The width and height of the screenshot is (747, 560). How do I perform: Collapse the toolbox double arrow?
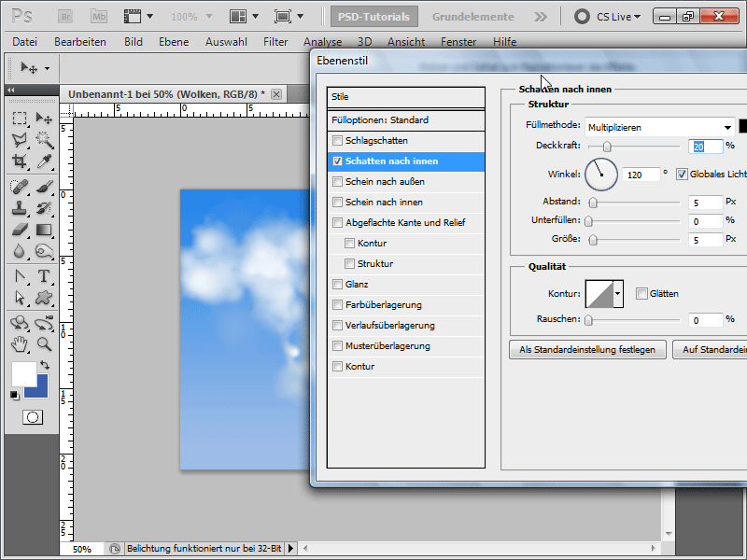(10, 90)
